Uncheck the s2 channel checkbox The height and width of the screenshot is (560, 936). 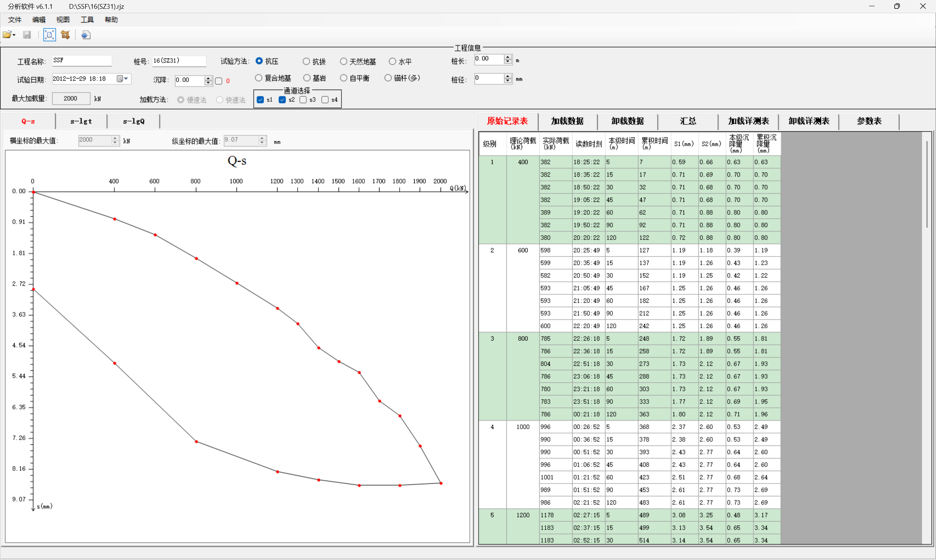pyautogui.click(x=282, y=100)
